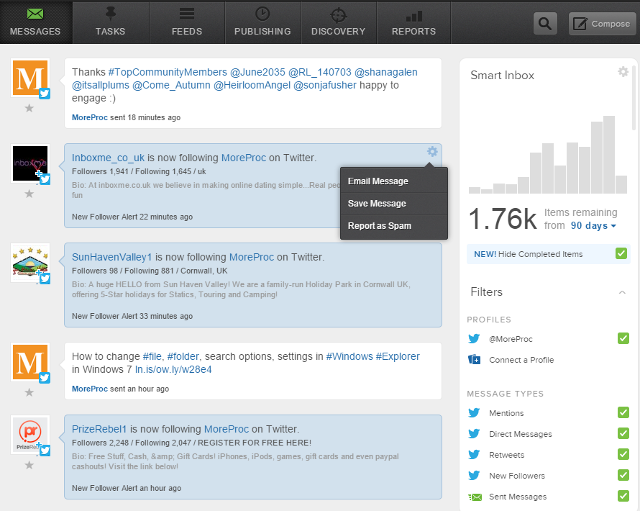This screenshot has height=511, width=640.
Task: Open #TopCommunityMembers hashtag link
Action: coord(167,72)
